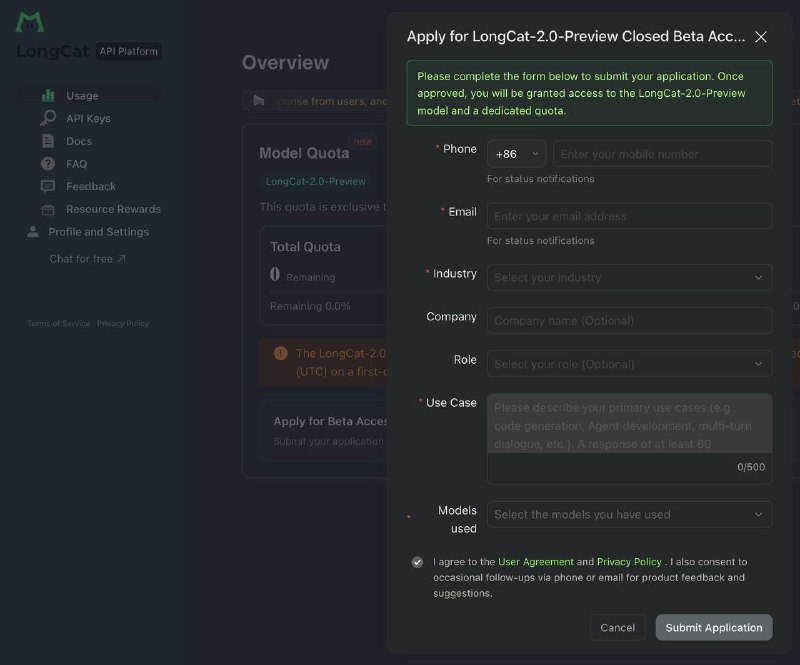
Task: Open the Terms of Service sidebar link
Action: coord(59,323)
